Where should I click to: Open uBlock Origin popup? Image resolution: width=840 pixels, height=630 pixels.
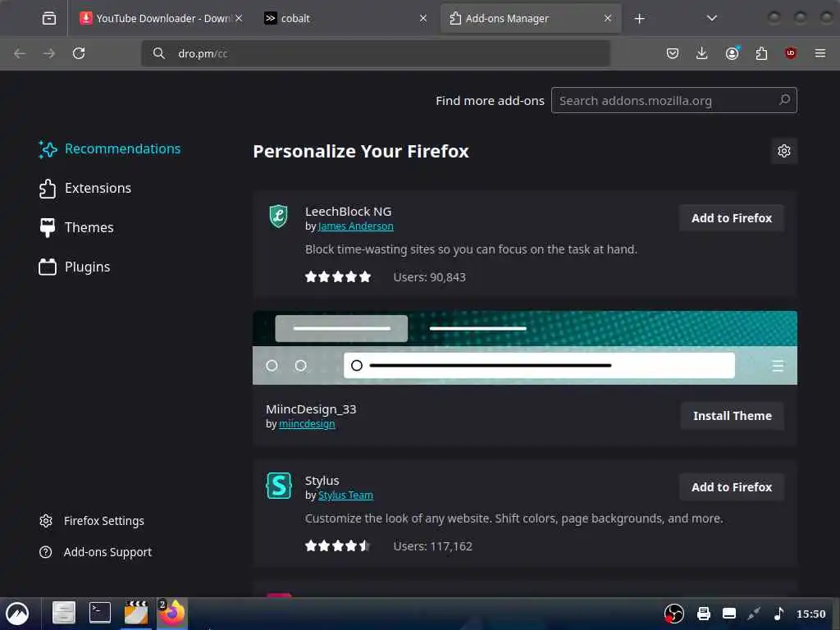point(790,53)
